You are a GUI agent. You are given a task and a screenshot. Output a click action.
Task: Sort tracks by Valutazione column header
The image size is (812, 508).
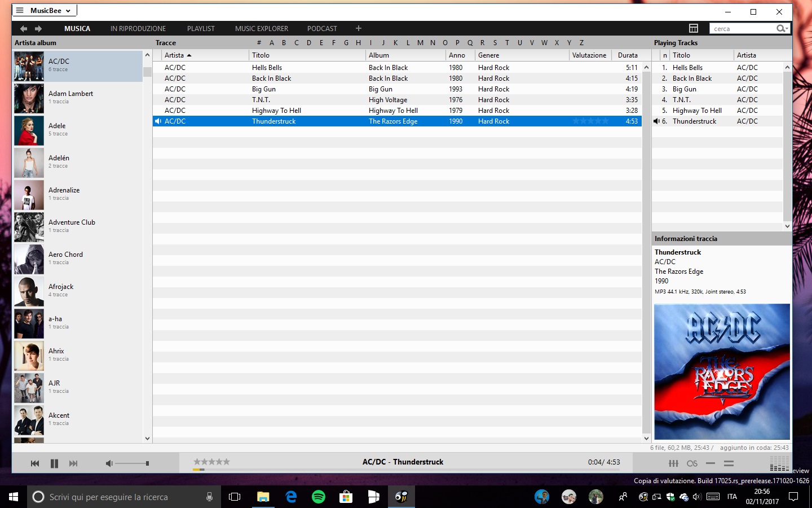pyautogui.click(x=590, y=55)
